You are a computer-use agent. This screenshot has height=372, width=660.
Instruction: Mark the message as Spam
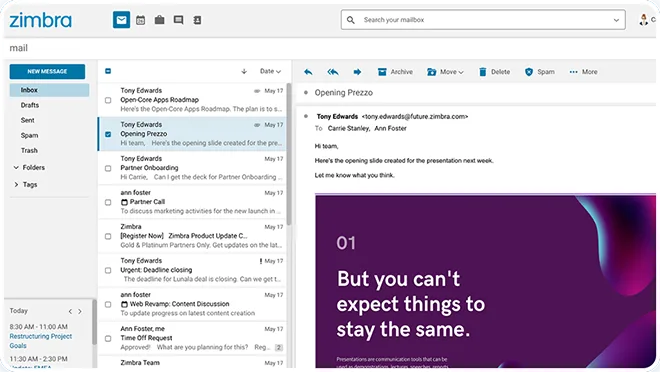pos(540,72)
